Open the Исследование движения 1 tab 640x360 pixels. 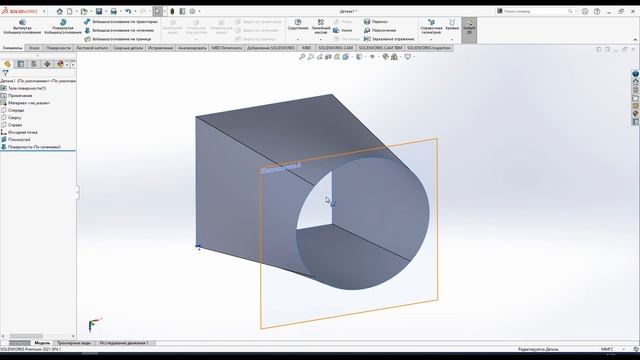point(124,343)
